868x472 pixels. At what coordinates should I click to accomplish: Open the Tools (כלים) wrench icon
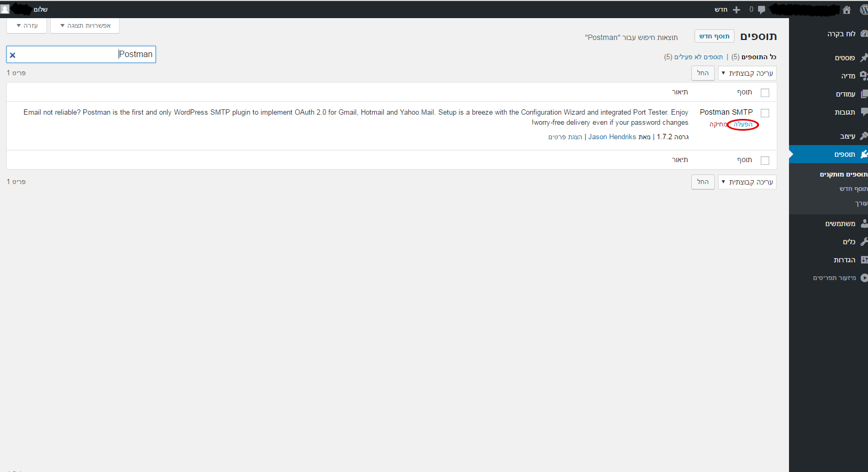[863, 242]
